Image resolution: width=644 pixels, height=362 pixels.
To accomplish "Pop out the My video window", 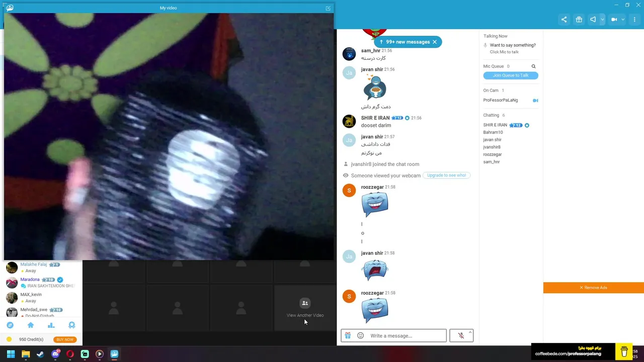I will click(328, 8).
